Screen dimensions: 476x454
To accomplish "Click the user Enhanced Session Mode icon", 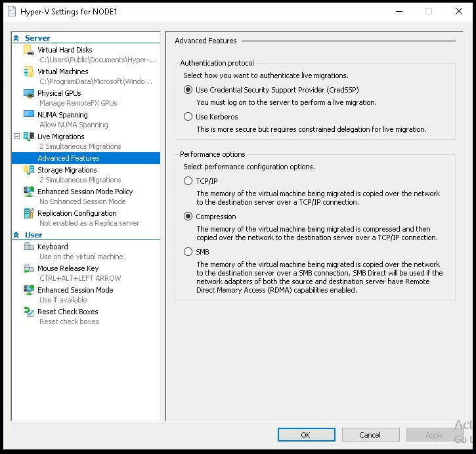I will click(29, 290).
